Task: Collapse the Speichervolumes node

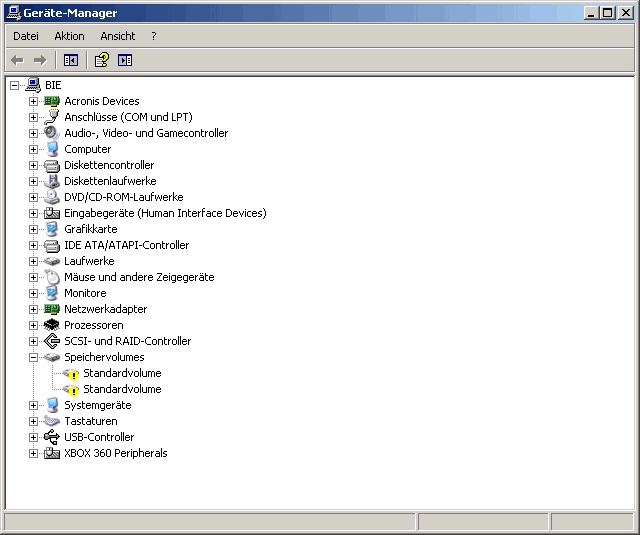Action: [x=33, y=357]
